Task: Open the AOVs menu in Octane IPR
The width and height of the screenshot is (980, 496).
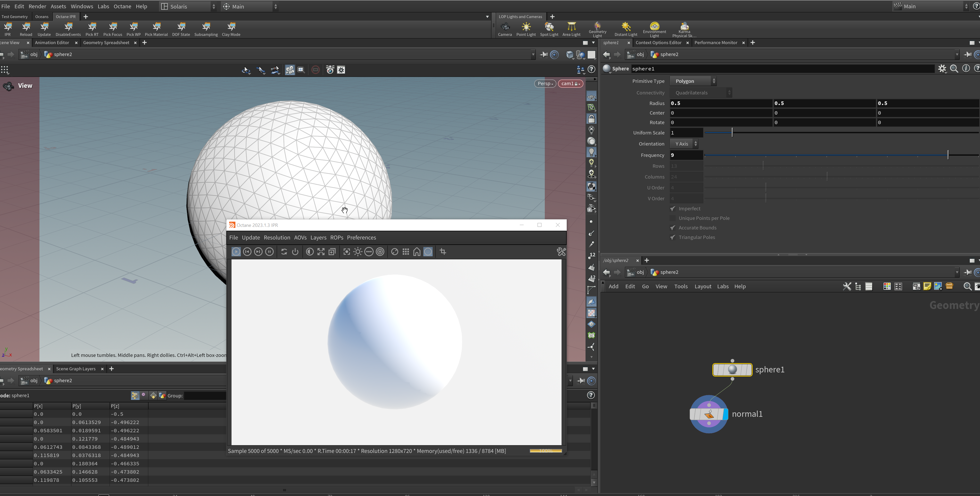Action: [x=300, y=237]
